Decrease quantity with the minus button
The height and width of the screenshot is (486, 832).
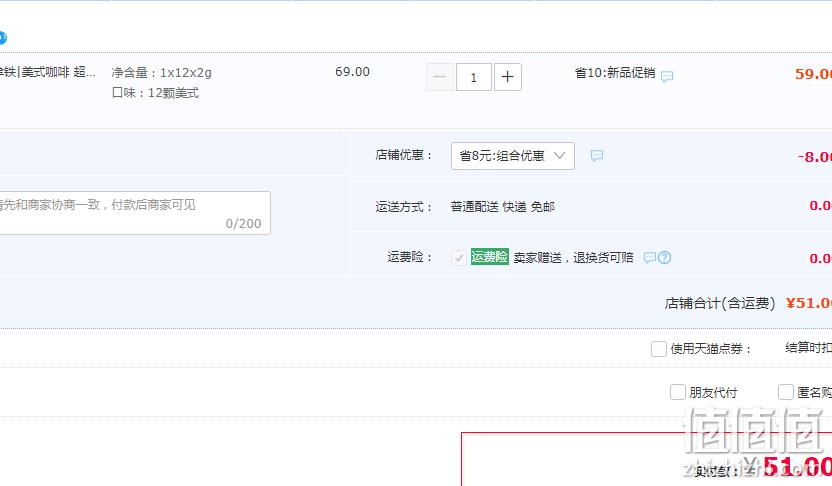[440, 77]
